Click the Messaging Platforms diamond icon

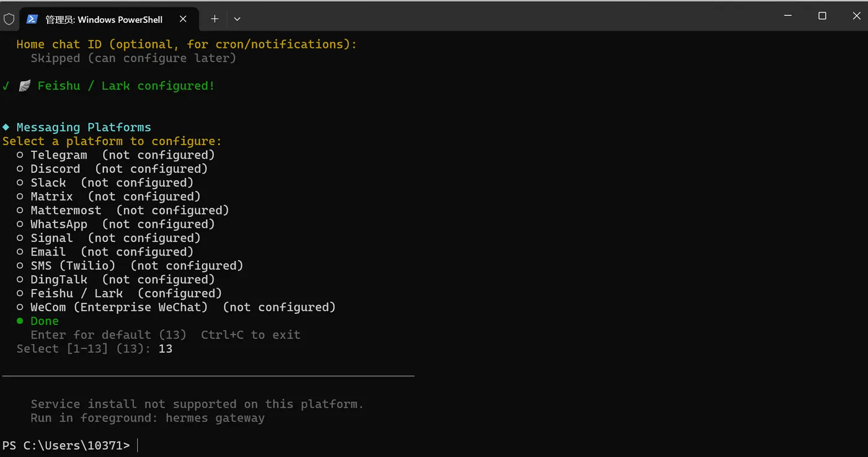pos(6,127)
